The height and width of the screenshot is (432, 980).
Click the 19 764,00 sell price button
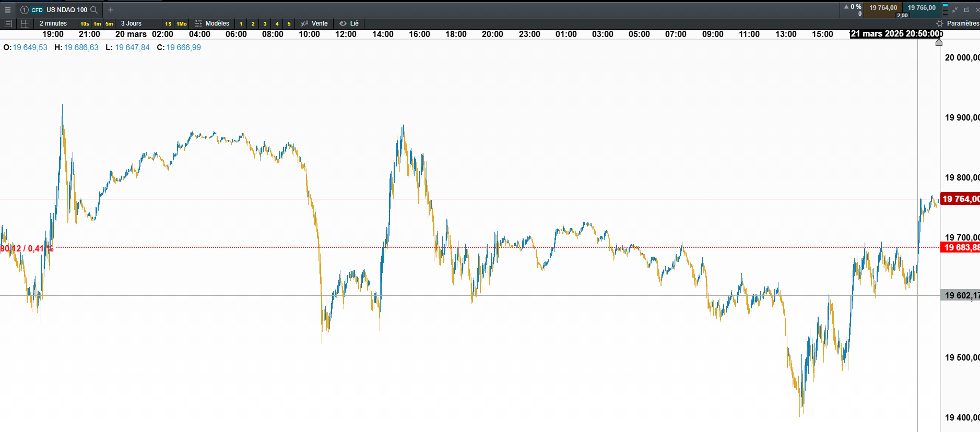coord(883,8)
